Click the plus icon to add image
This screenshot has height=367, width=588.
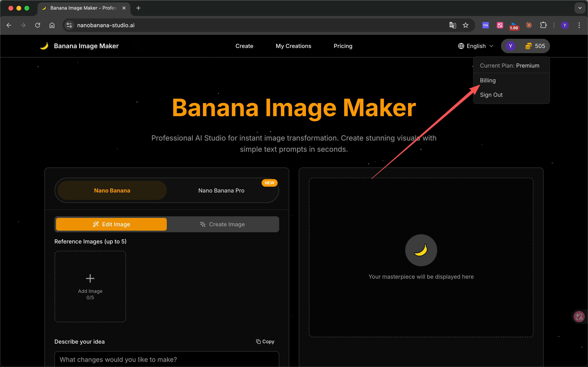click(x=90, y=278)
